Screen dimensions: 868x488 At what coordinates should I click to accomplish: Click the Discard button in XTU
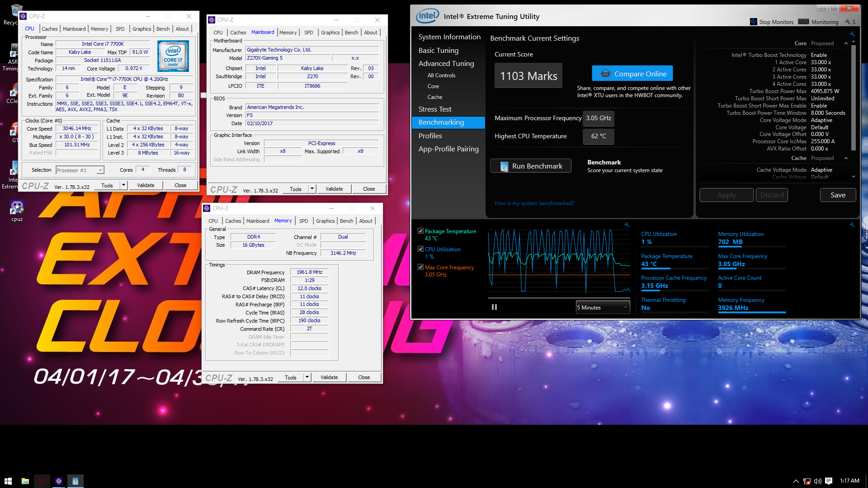tap(772, 195)
